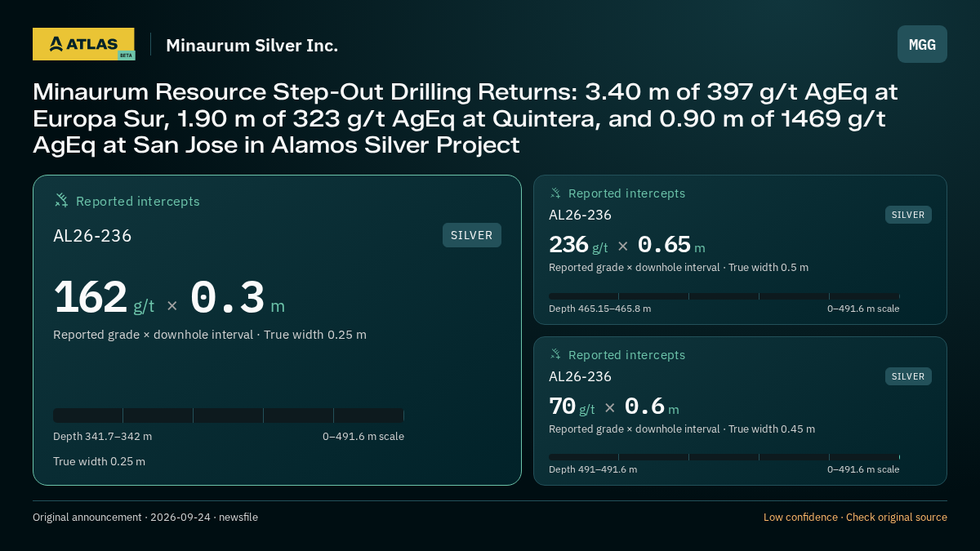
Task: Click the AL26-236 hole ID in the 236 g/t card
Action: [580, 215]
